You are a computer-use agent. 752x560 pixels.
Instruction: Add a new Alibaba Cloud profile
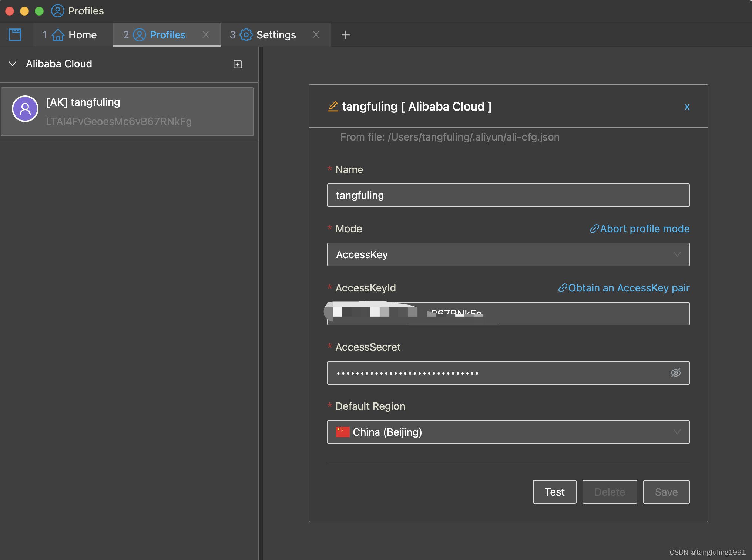(238, 64)
